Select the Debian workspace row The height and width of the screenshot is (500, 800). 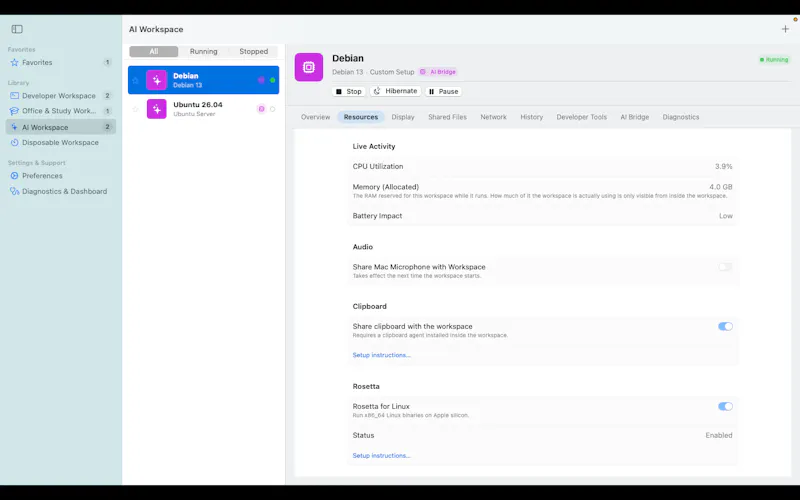204,80
